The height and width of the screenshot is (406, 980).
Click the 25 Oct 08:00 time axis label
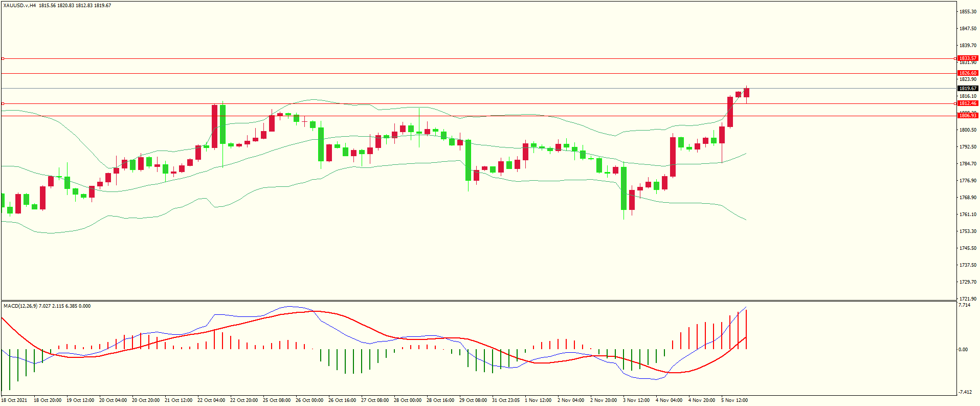coord(277,400)
